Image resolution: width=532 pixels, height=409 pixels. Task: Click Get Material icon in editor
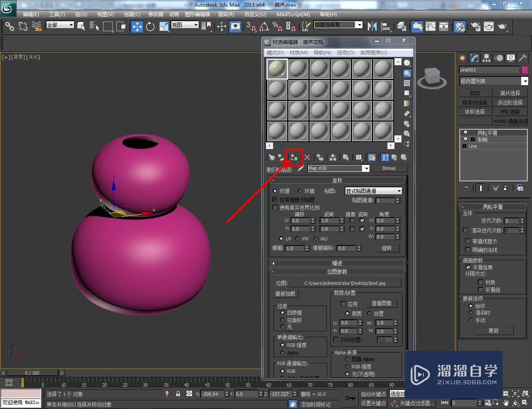271,157
